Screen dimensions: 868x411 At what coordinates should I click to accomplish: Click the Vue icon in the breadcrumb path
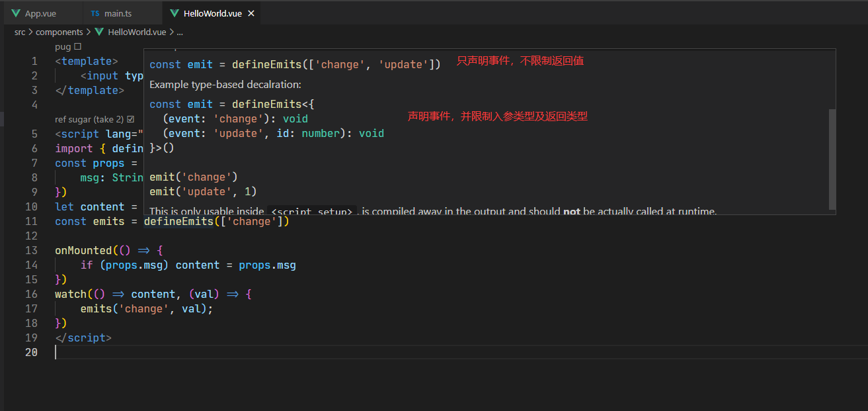99,32
